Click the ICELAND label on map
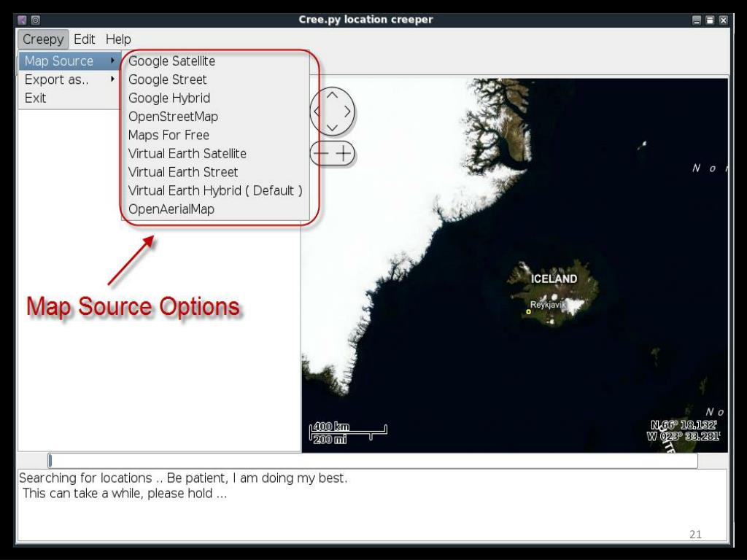Viewport: 747px width, 560px height. (554, 279)
